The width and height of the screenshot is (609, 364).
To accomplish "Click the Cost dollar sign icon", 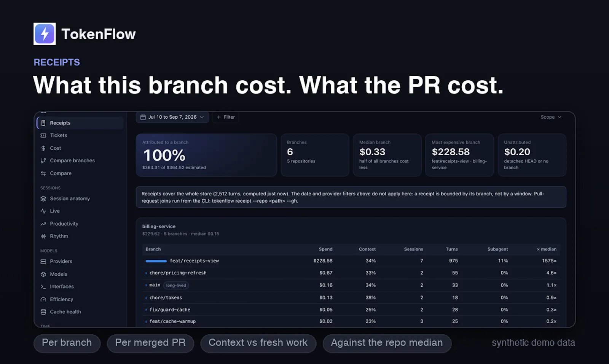I will (43, 148).
